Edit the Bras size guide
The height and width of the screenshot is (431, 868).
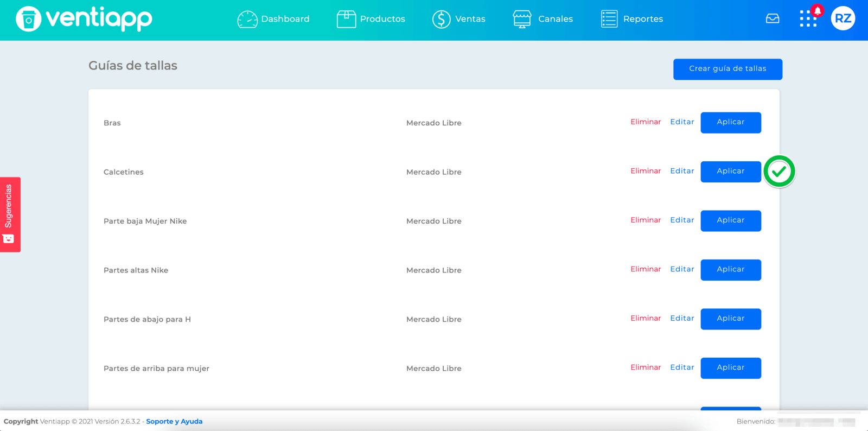click(x=682, y=122)
